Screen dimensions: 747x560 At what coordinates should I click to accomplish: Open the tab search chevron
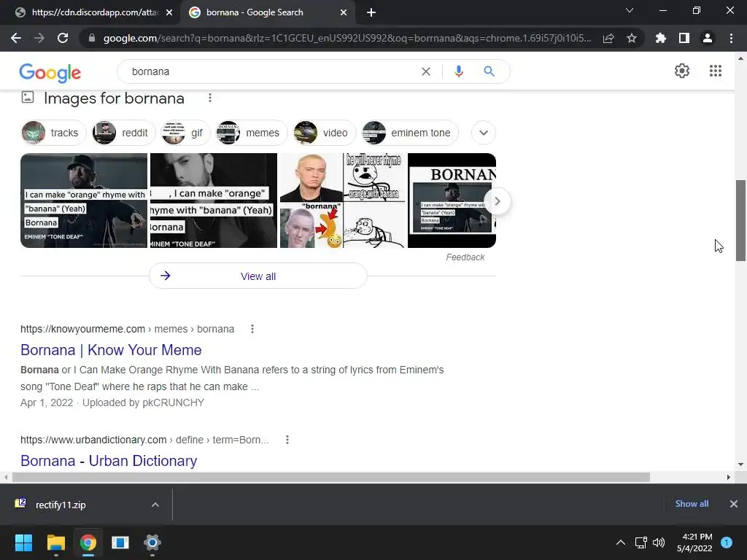pyautogui.click(x=630, y=10)
